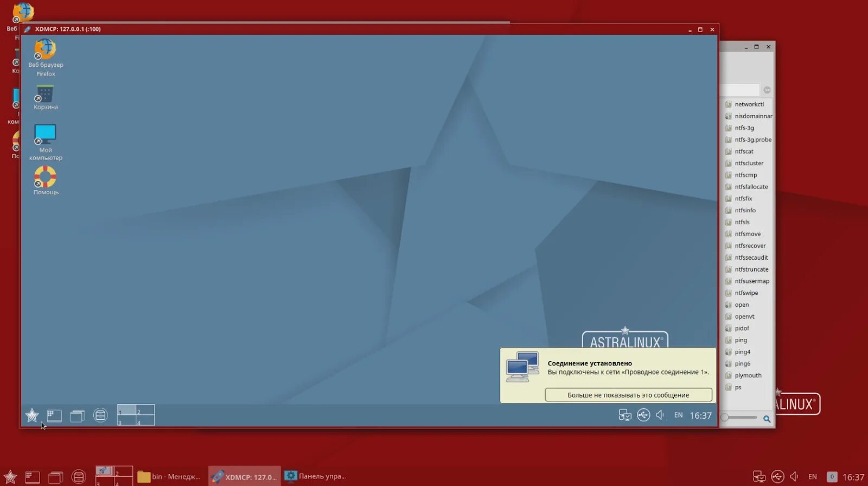
Task: Switch to workspace 2 in host pager
Action: (x=123, y=471)
